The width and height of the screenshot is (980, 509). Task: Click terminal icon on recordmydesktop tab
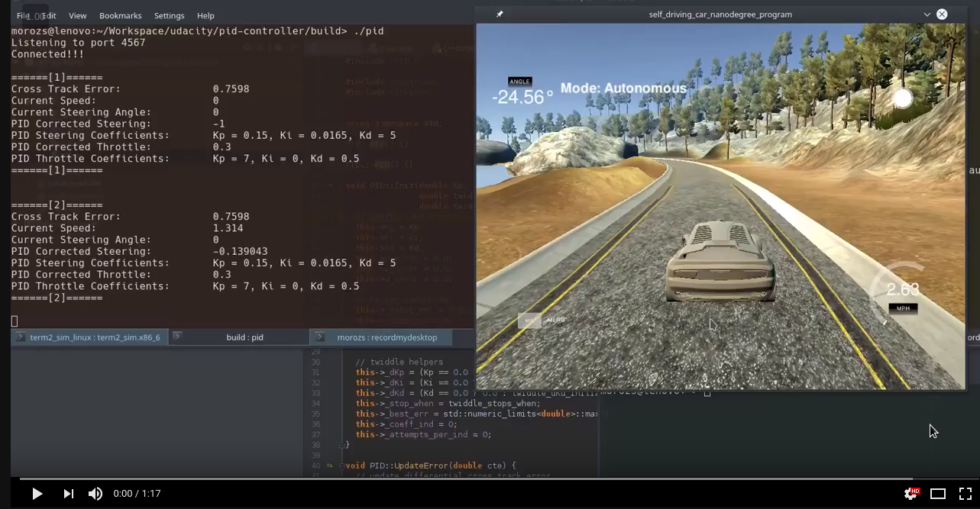[321, 337]
